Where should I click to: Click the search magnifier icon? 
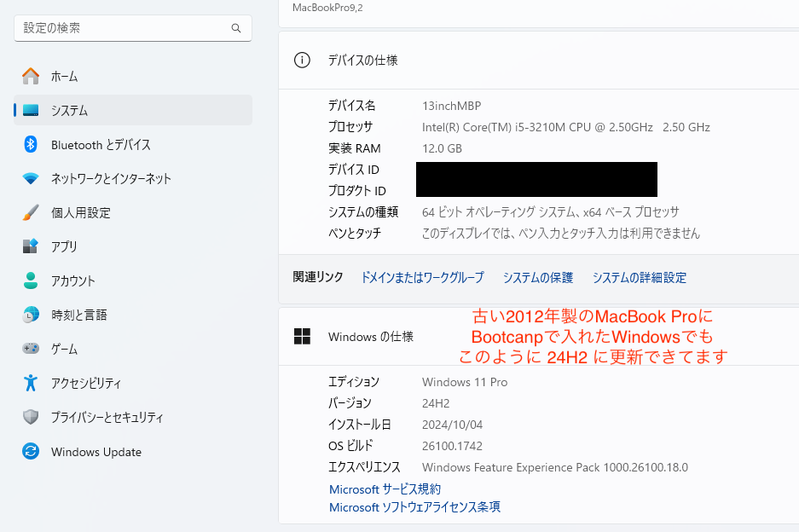pos(236,28)
